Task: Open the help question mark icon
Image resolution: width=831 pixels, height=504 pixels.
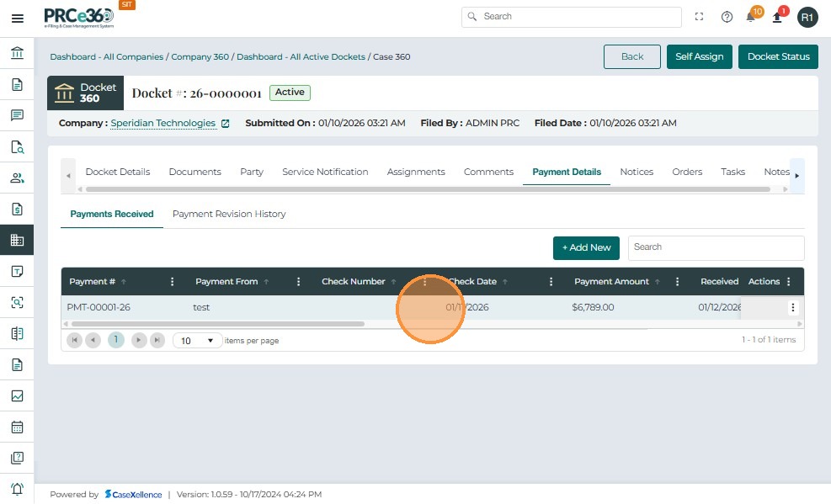Action: pyautogui.click(x=727, y=17)
